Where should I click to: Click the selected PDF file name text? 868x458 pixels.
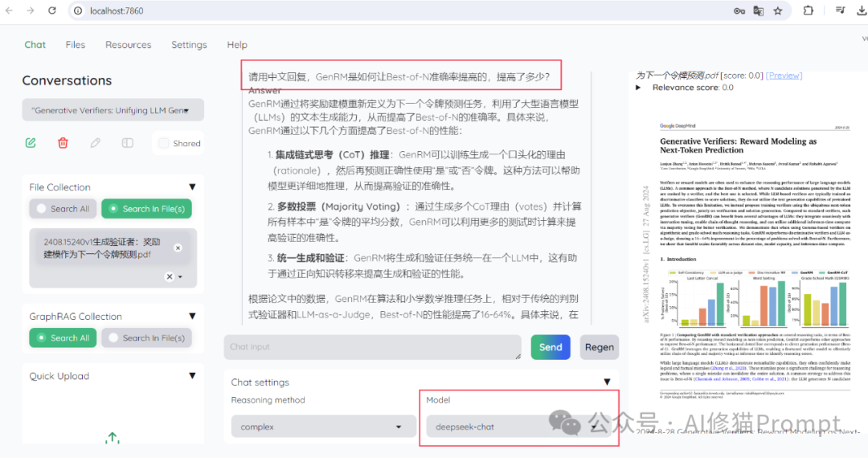click(102, 247)
